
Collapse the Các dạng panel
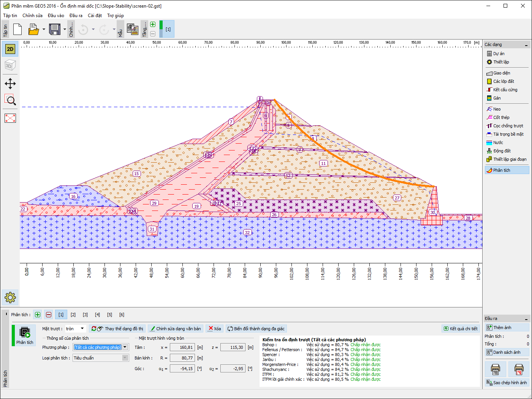click(526, 45)
